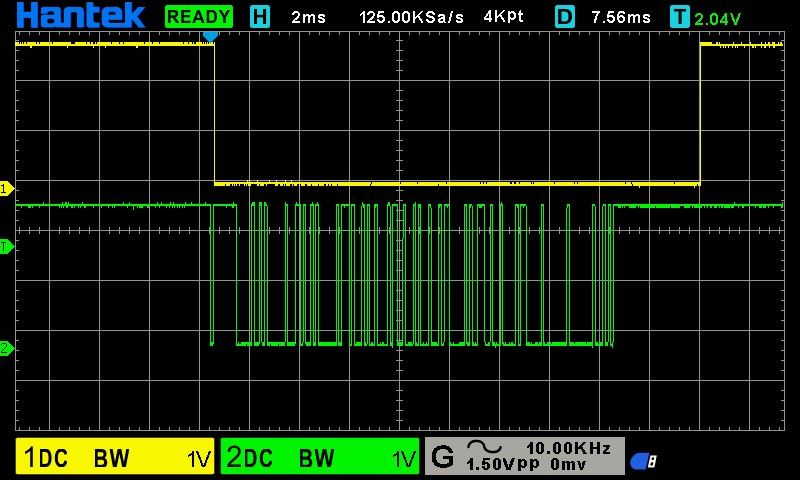800x480 pixels.
Task: Click the blue USB storage icon
Action: pyautogui.click(x=643, y=462)
